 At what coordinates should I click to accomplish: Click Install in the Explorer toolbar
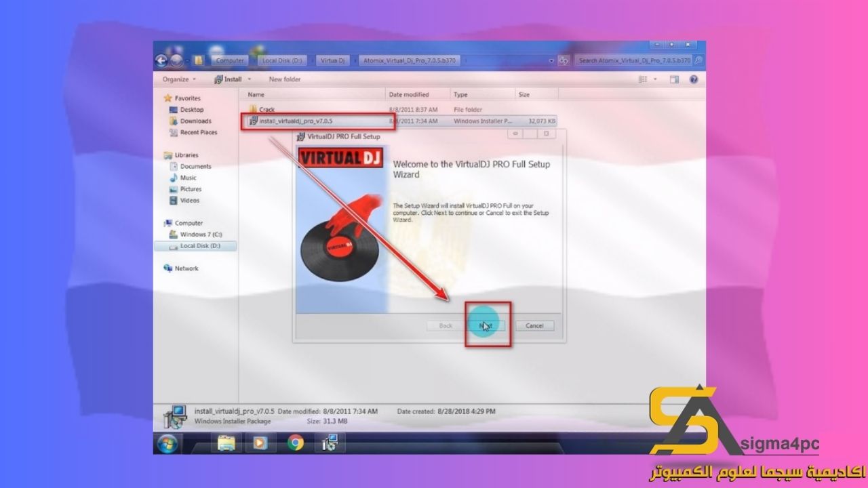229,79
